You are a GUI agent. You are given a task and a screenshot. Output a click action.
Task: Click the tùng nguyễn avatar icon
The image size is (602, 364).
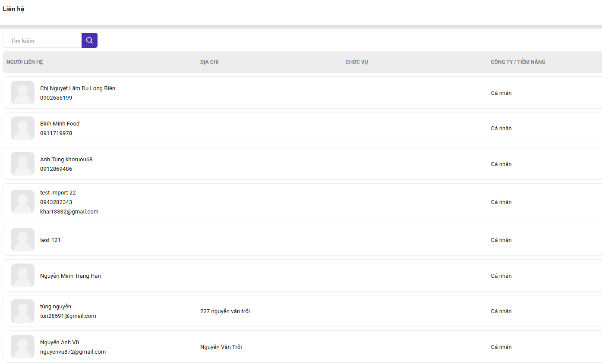point(22,311)
